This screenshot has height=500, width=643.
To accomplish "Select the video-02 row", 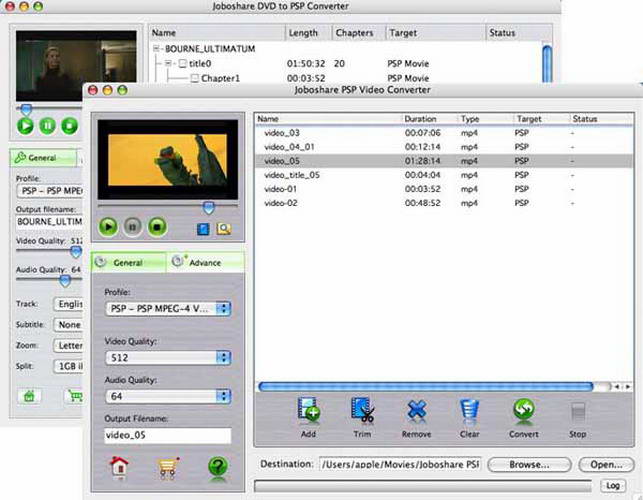I will click(444, 203).
